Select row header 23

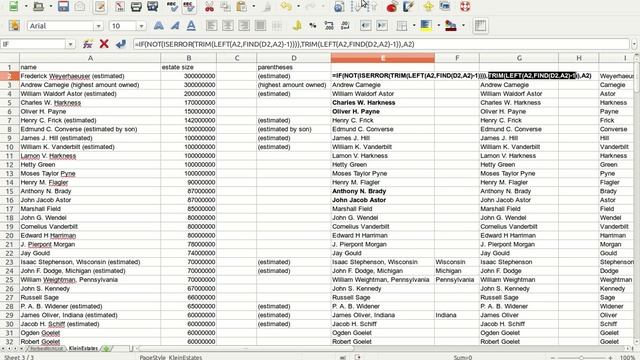(x=9, y=262)
